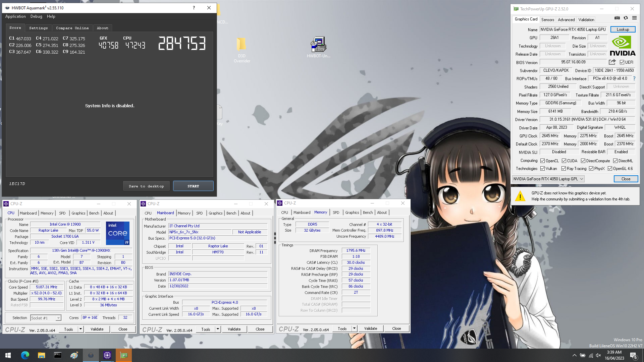
Task: Click Validate in the CPU-Z Memory window
Action: 371,328
